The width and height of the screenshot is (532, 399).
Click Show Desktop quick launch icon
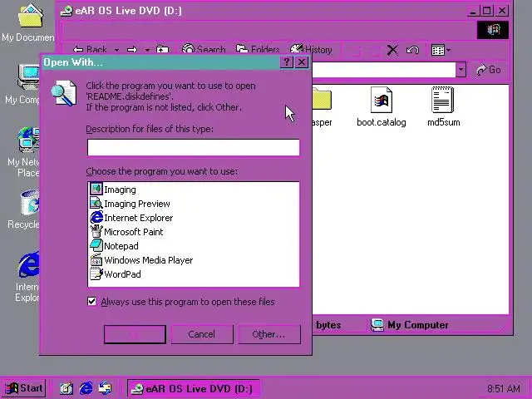click(66, 388)
